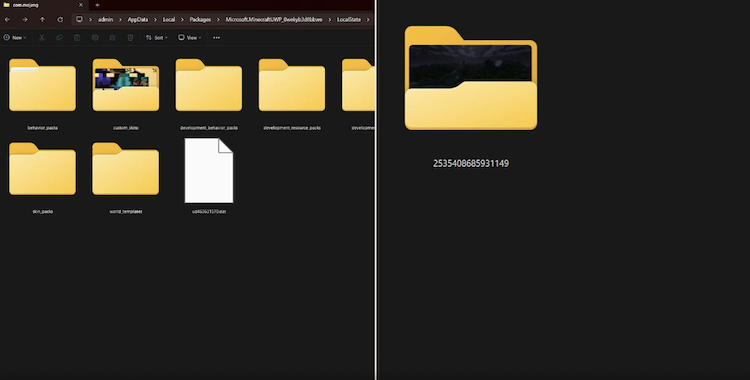Jump to AppData in the address path

click(138, 20)
